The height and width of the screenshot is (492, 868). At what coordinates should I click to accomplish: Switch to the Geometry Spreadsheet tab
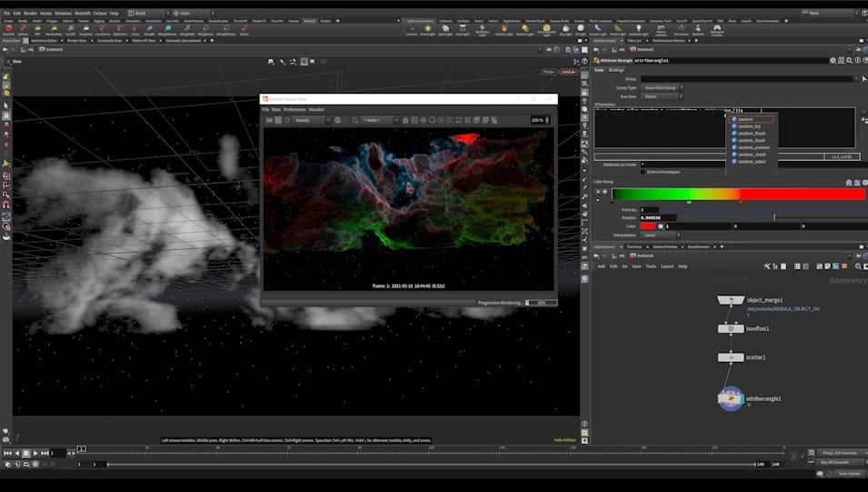click(185, 40)
